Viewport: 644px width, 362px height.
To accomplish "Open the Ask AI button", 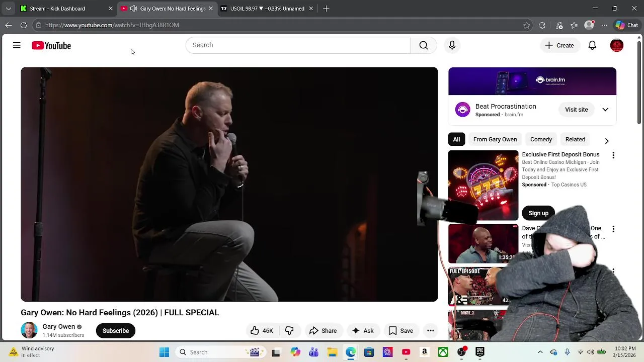I will (x=363, y=330).
